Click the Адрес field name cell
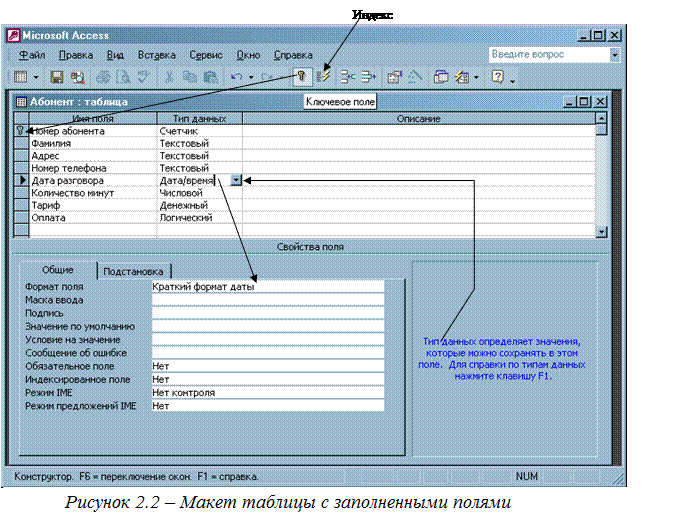This screenshot has height=523, width=685. pyautogui.click(x=93, y=156)
